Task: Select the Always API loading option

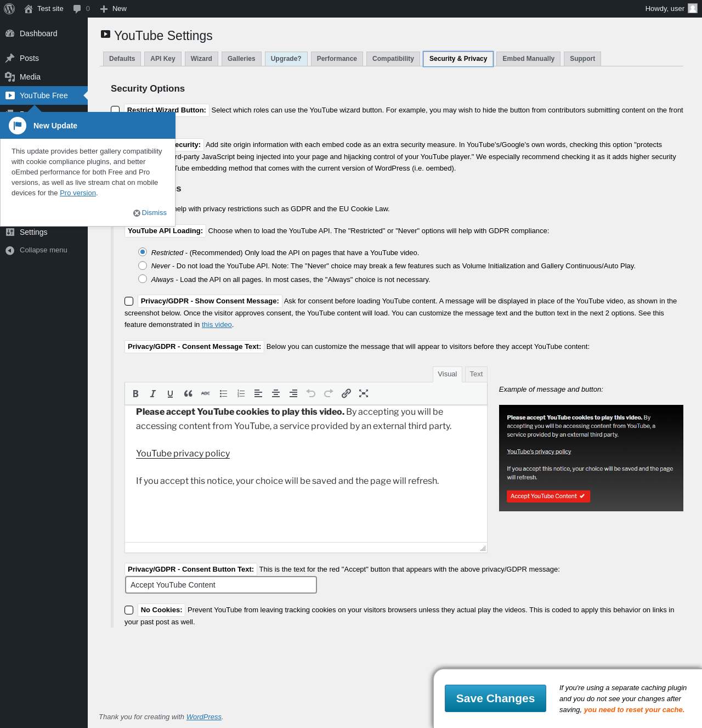Action: pos(143,279)
